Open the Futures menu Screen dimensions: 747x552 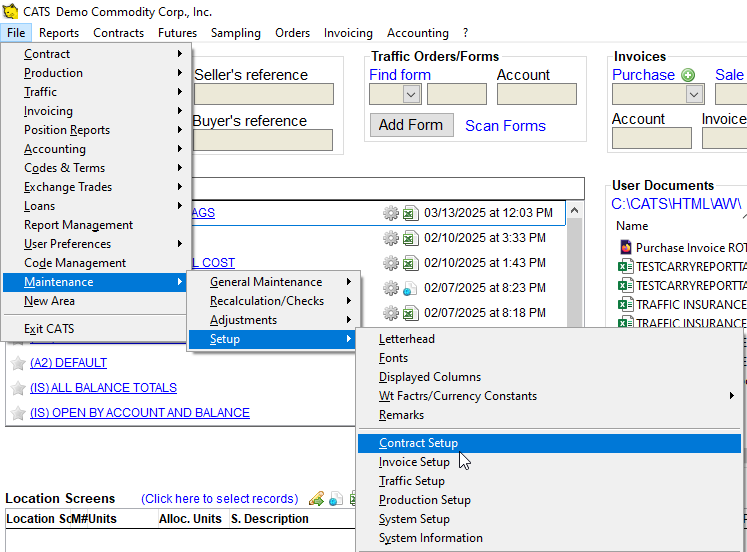pyautogui.click(x=177, y=33)
